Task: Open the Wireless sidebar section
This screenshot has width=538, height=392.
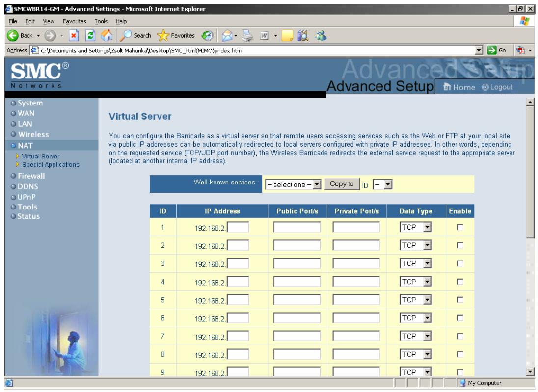Action: 33,135
